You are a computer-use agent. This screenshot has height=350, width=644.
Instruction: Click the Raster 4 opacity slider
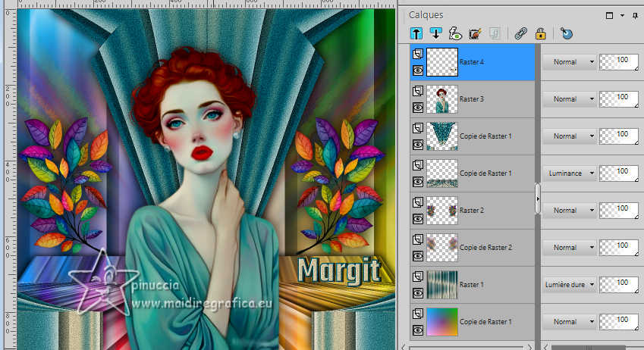tap(619, 62)
